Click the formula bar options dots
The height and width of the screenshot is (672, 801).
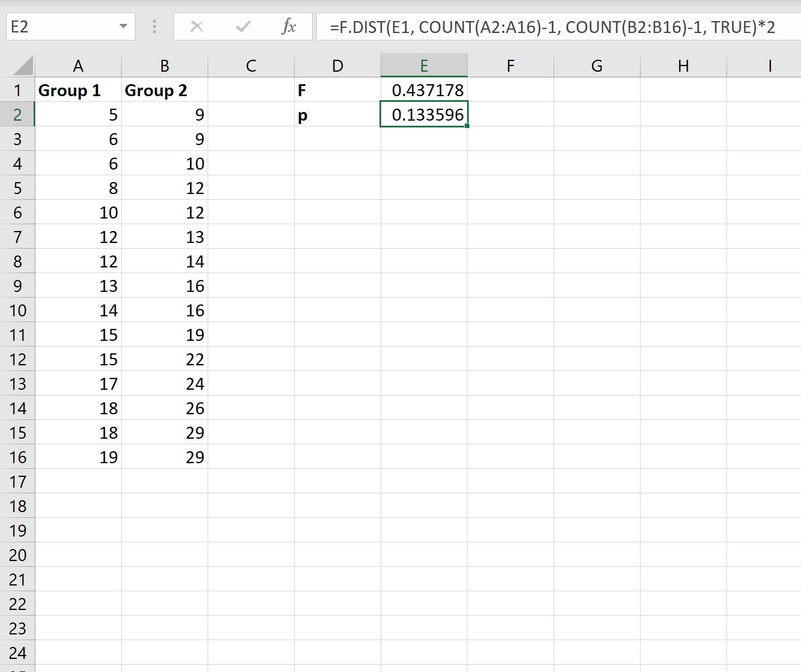point(154,26)
